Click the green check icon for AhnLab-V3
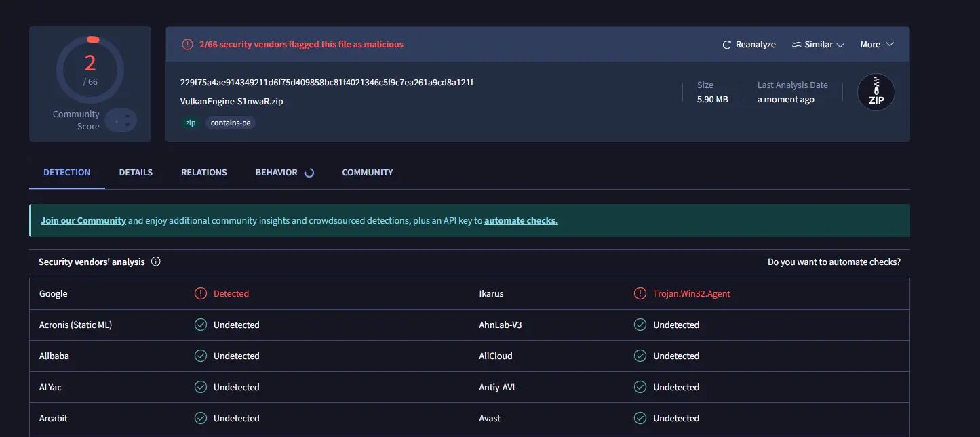Screen dimensions: 980x437 click(x=640, y=325)
